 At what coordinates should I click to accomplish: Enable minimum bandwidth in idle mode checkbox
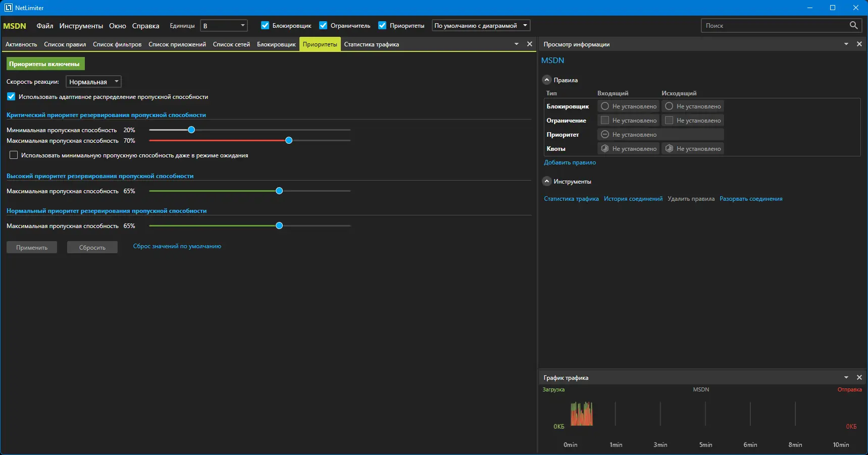(14, 155)
